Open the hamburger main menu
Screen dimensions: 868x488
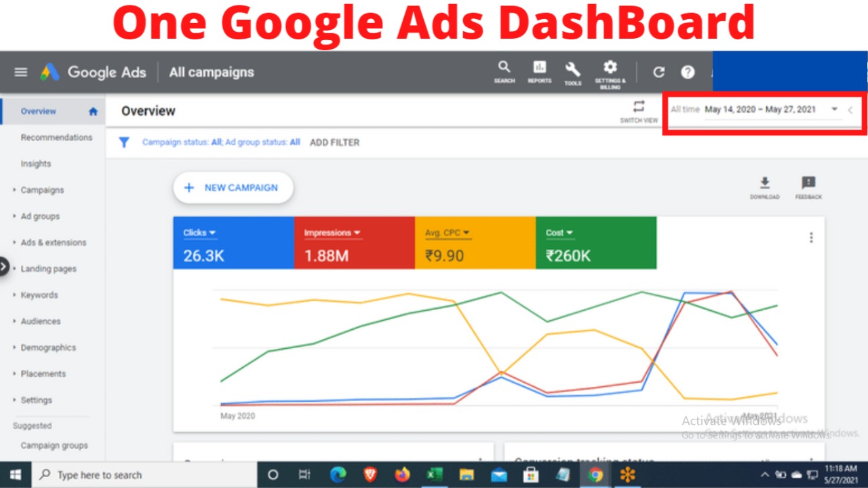click(x=21, y=72)
